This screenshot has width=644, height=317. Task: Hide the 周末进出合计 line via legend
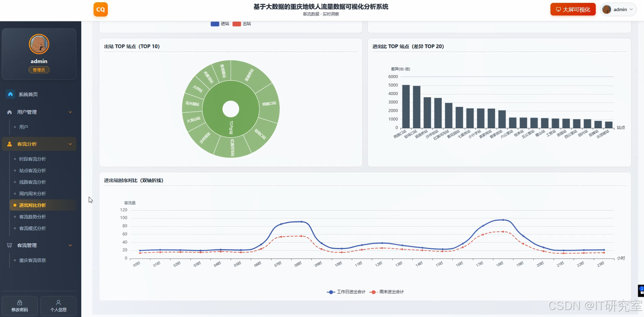(x=386, y=292)
